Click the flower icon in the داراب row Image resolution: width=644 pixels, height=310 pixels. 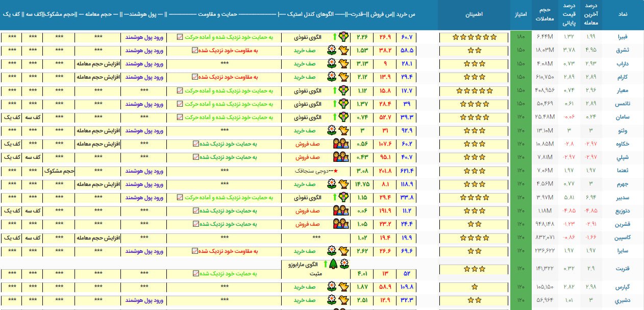332,63
